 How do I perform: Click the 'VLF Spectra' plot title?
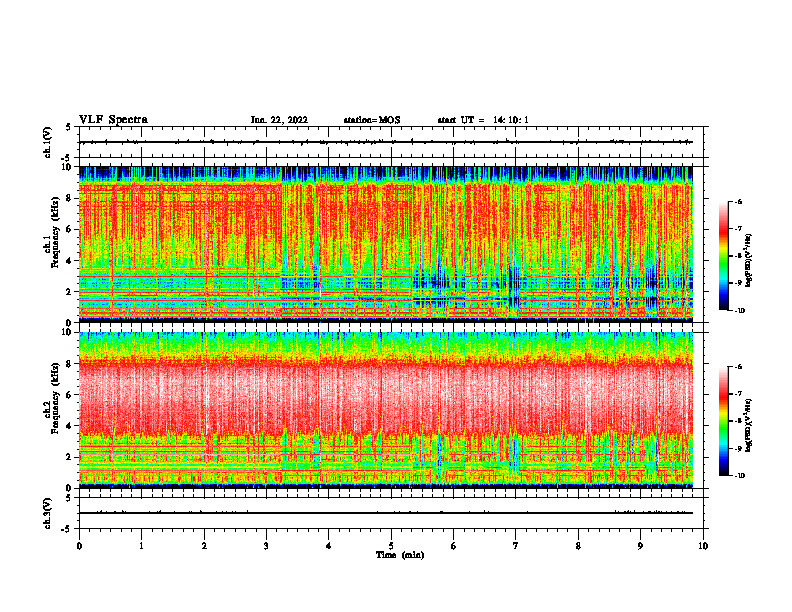(x=113, y=120)
